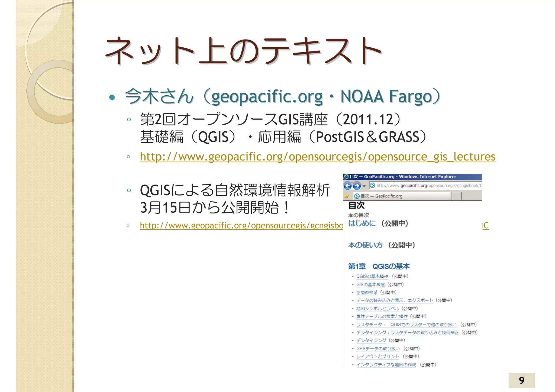The width and height of the screenshot is (555, 392).
Task: Open the GPSデータの取り扱い link
Action: pos(378,349)
